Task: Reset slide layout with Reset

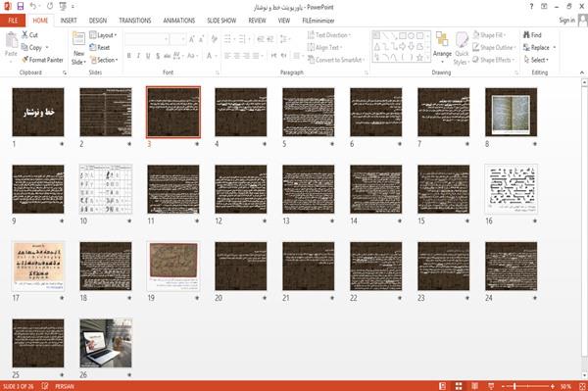Action: coord(100,48)
